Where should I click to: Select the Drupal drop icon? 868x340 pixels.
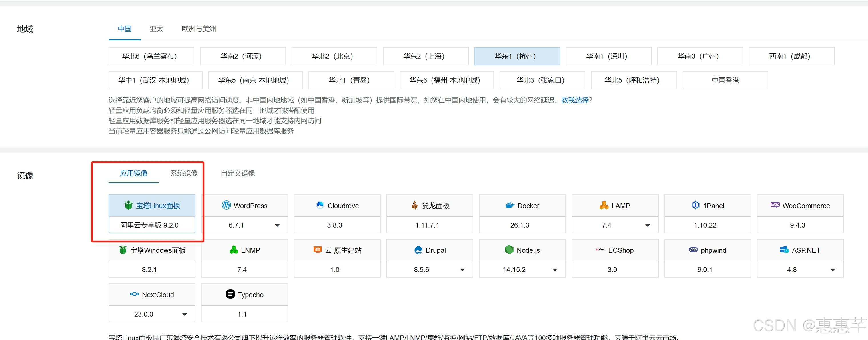click(418, 250)
